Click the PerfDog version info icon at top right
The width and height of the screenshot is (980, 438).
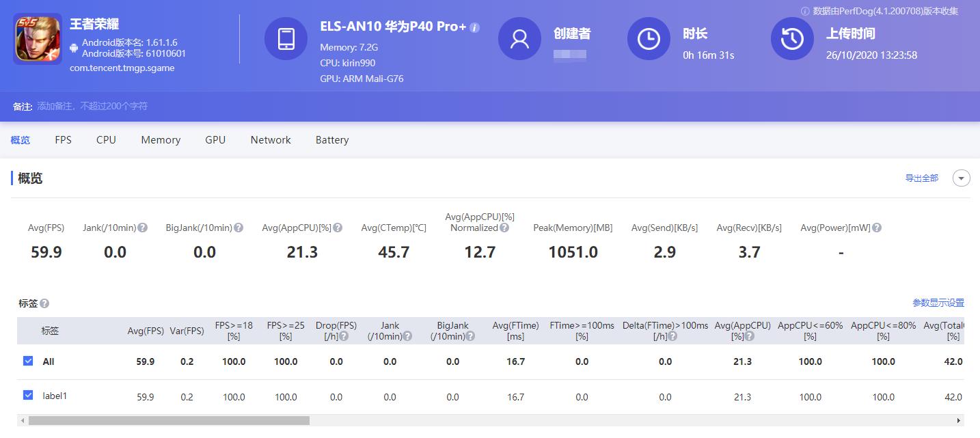(x=806, y=11)
